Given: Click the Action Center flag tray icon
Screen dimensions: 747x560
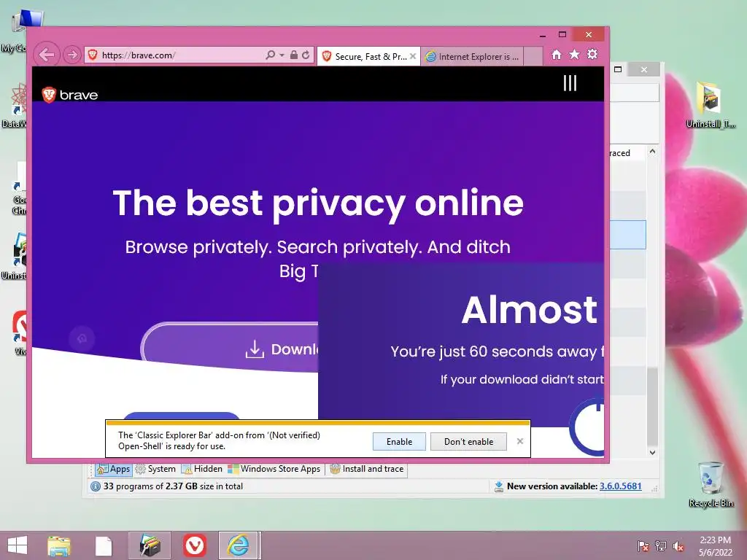Looking at the screenshot, I should point(643,545).
